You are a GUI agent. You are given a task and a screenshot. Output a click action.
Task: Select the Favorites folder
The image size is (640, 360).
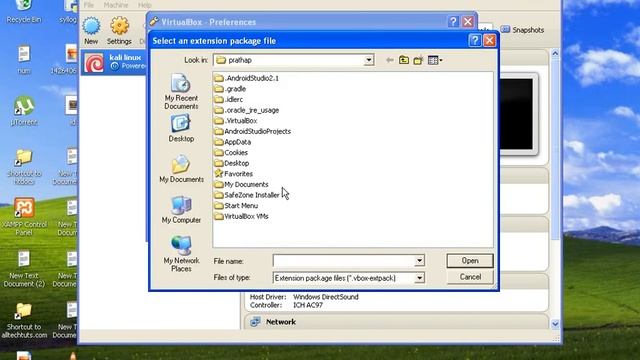[233, 173]
